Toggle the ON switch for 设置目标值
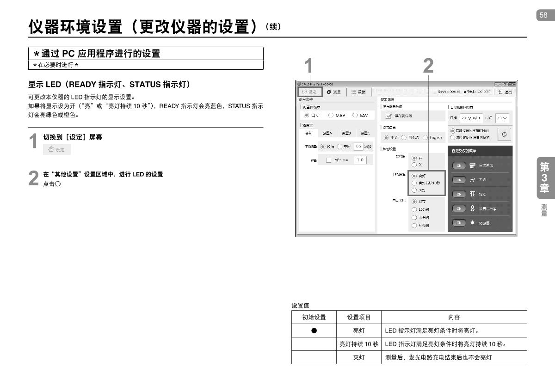 click(x=459, y=208)
